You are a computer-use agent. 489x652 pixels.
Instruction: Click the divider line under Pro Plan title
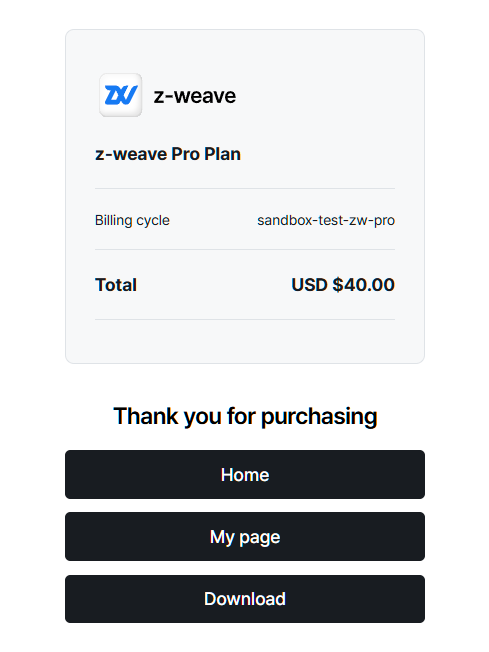pos(245,188)
